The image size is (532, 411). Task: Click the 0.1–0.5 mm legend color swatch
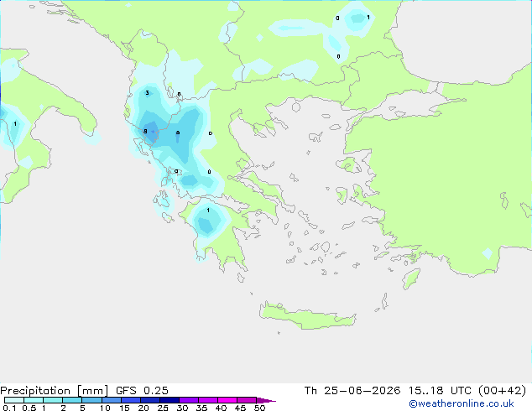14,400
